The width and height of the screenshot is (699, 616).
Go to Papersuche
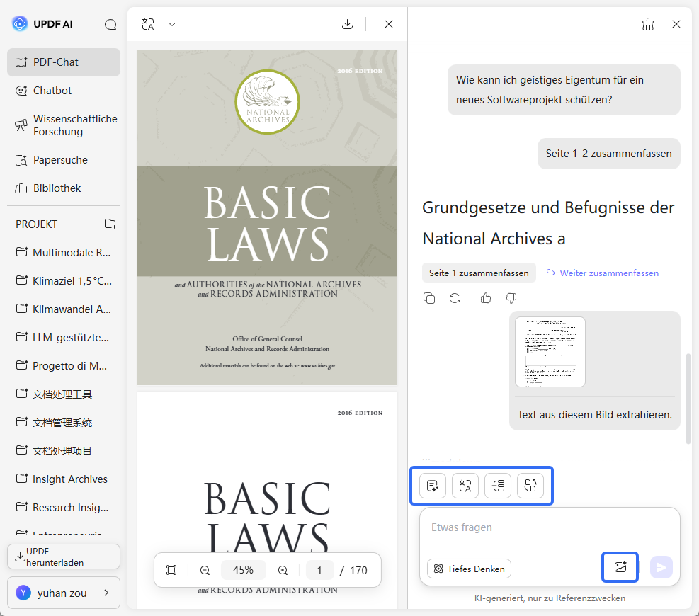(64, 160)
